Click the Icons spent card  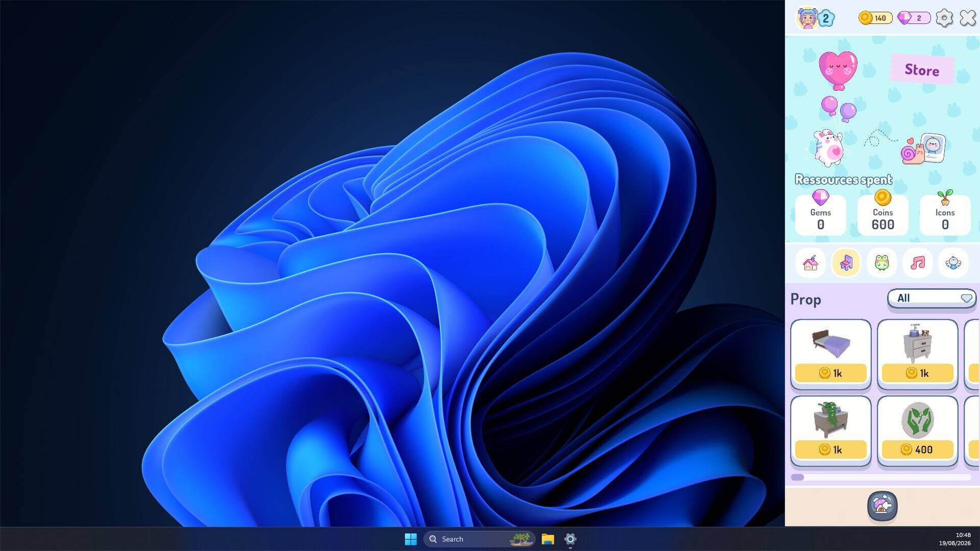945,214
